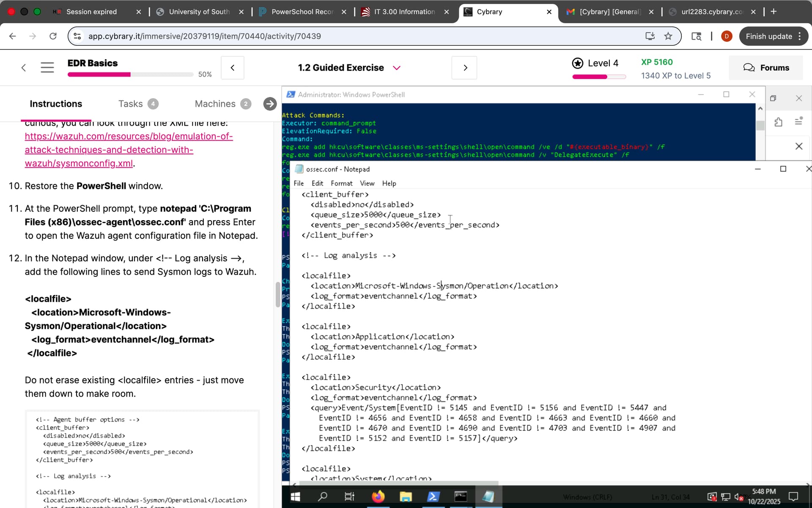The image size is (812, 508).
Task: Click the EDR Basics progress bar
Action: [x=130, y=75]
